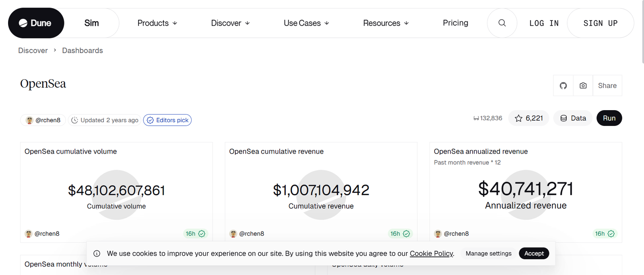Expand the Discover dropdown menu
This screenshot has width=644, height=275.
tap(230, 23)
